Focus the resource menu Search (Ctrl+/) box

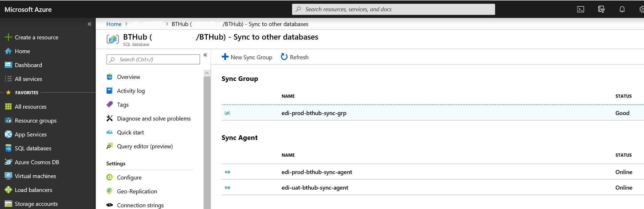153,59
